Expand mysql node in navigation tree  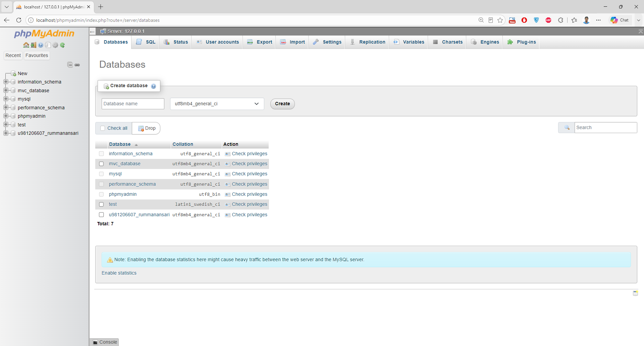6,99
